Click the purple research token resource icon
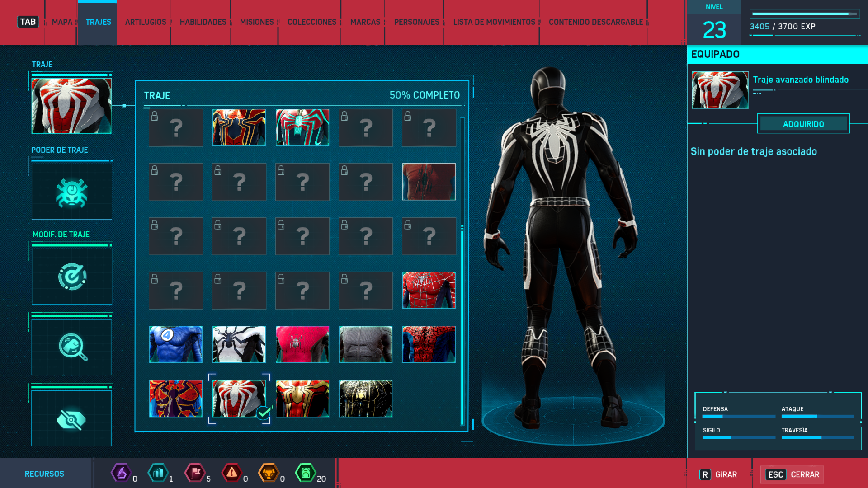 click(x=121, y=473)
